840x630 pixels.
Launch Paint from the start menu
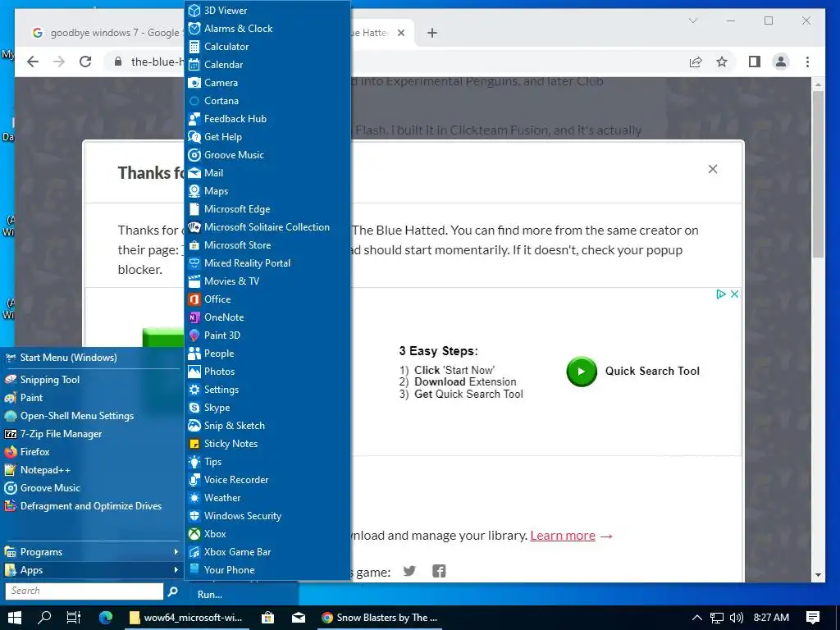coord(92,398)
